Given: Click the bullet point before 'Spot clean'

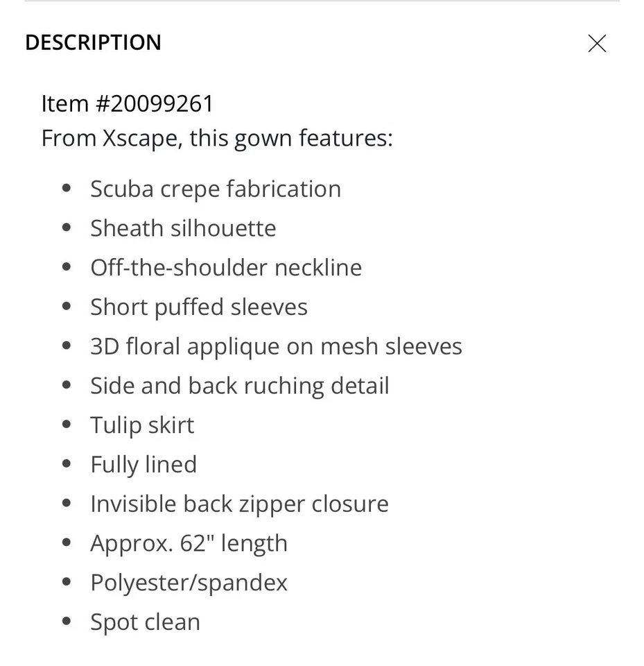Looking at the screenshot, I should (x=67, y=622).
